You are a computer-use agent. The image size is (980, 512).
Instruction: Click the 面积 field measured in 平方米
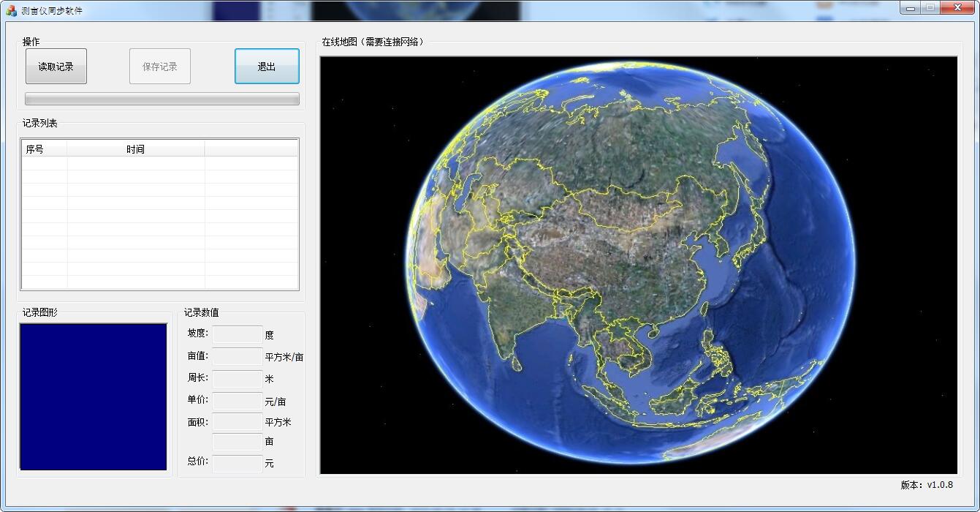pyautogui.click(x=237, y=421)
